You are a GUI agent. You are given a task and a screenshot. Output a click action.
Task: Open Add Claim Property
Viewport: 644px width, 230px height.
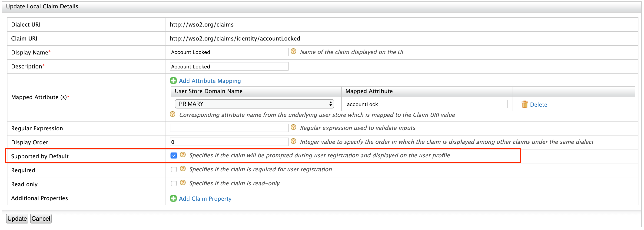[x=205, y=198]
